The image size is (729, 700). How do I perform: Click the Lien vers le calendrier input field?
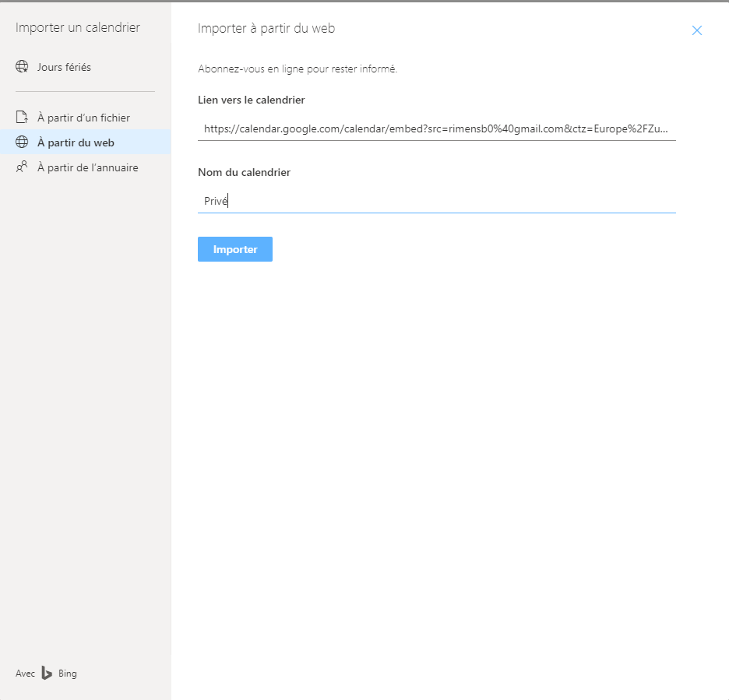pyautogui.click(x=436, y=130)
